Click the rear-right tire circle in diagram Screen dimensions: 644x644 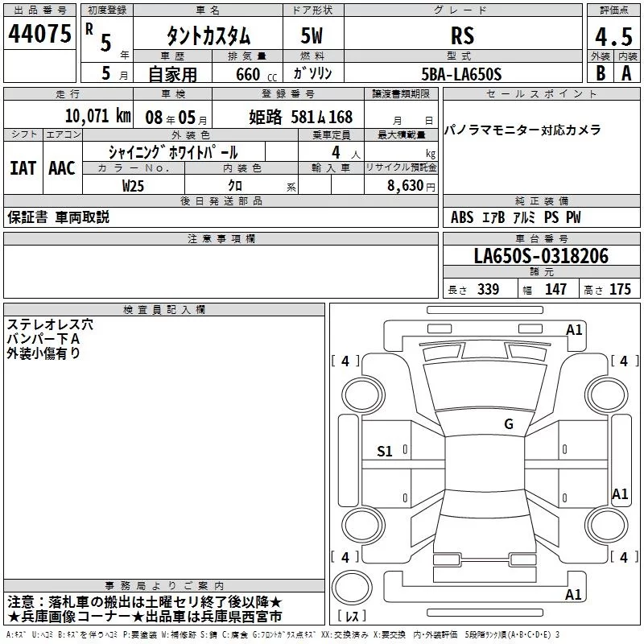pyautogui.click(x=606, y=526)
